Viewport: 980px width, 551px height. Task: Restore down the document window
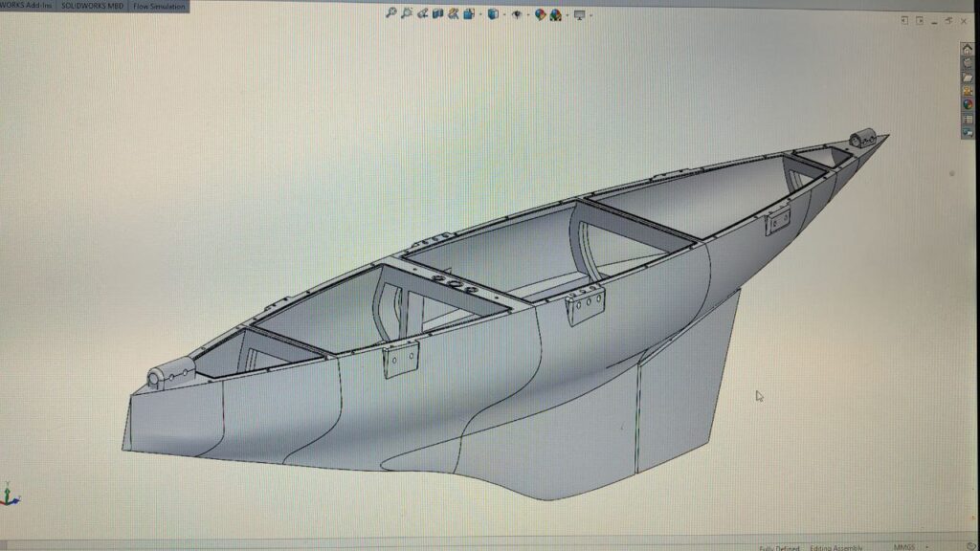[948, 21]
